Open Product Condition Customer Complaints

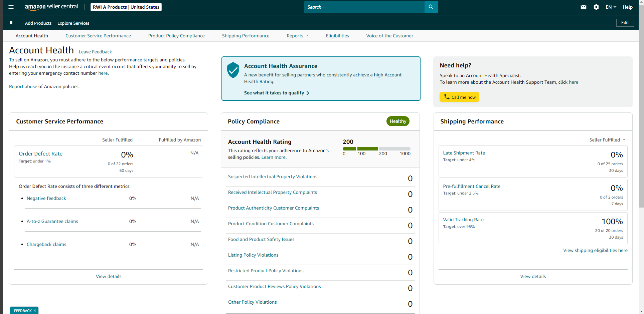coord(271,224)
